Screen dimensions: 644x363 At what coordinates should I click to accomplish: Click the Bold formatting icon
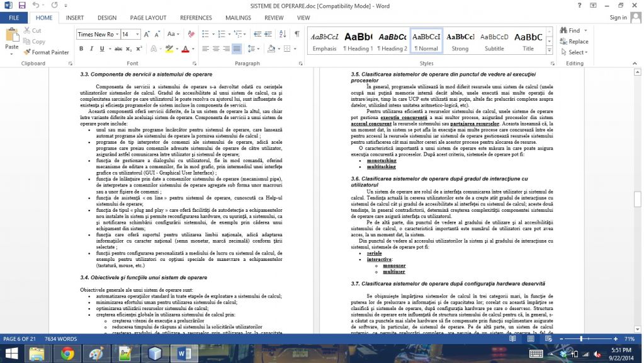(x=82, y=49)
